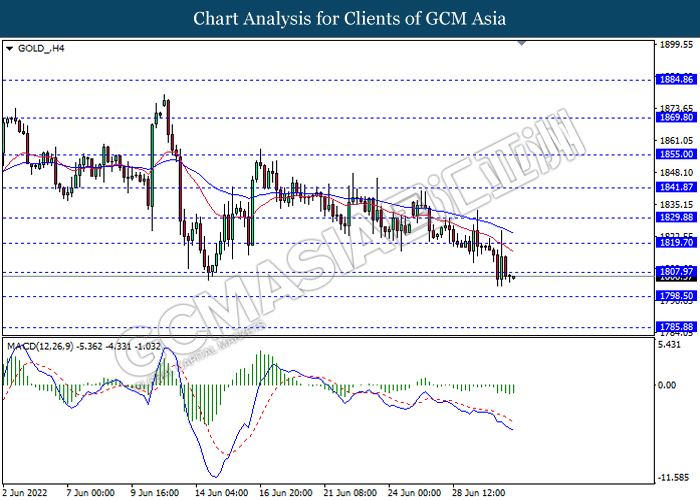Select the 1855.00 price level label
Screen dimensions: 700x500
click(677, 154)
